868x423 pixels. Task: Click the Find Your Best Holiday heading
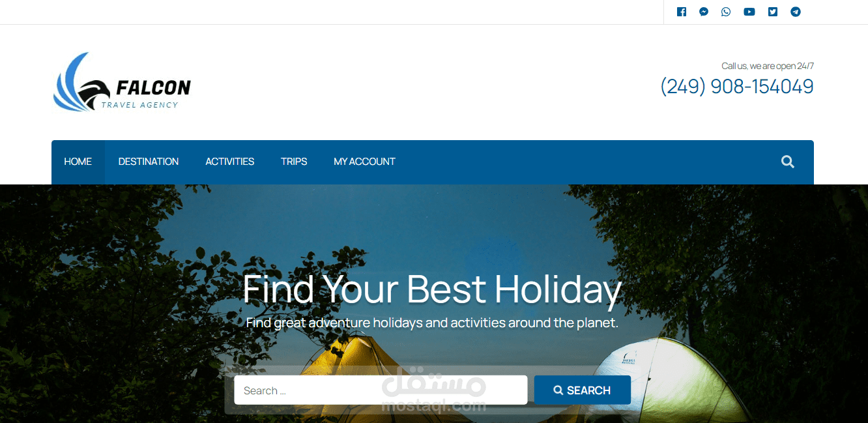pyautogui.click(x=432, y=289)
